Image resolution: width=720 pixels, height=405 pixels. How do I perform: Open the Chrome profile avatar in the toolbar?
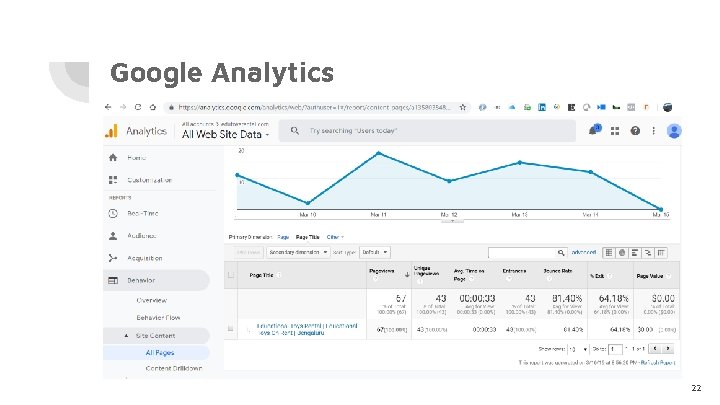click(x=668, y=107)
